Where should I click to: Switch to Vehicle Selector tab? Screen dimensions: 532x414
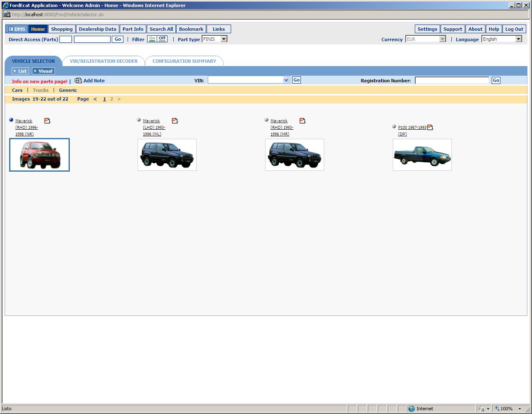point(33,61)
